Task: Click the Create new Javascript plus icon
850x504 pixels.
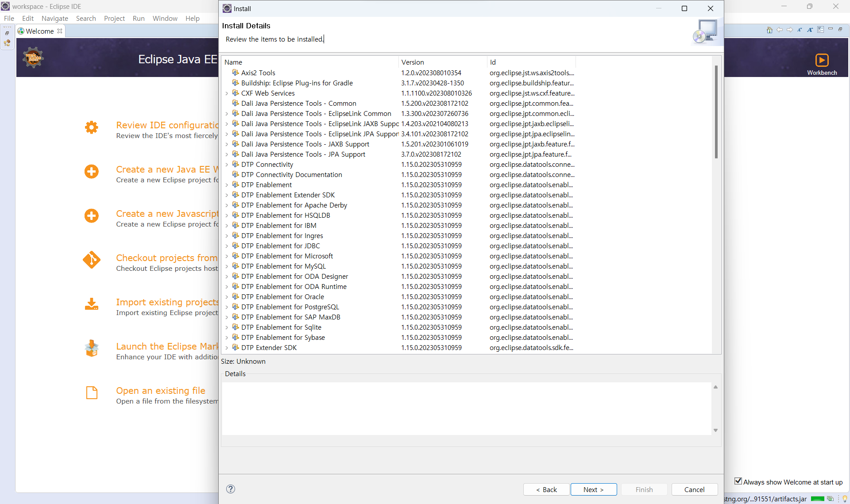Action: (92, 216)
